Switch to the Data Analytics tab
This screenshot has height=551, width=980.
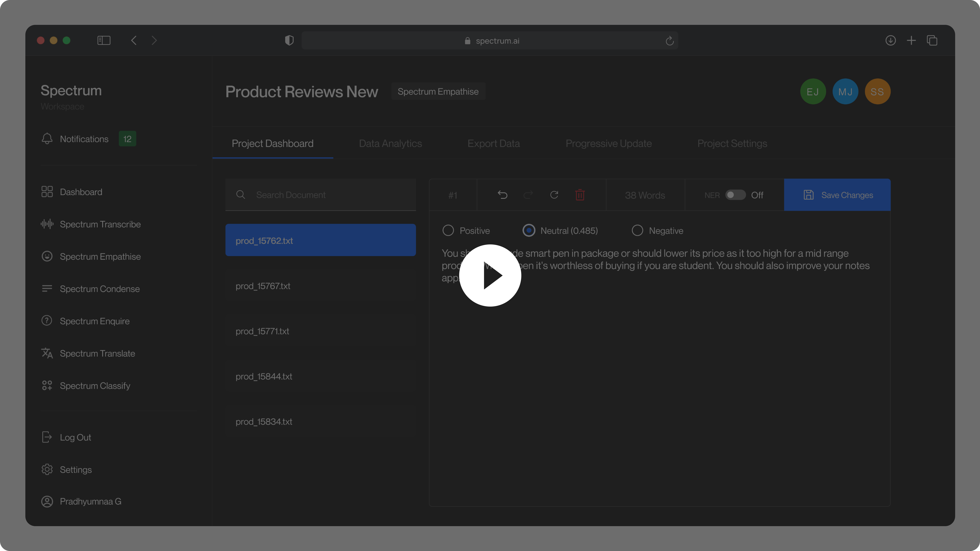(390, 143)
